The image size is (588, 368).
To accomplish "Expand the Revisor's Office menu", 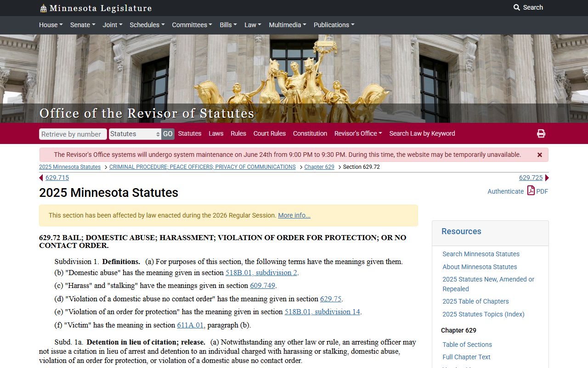I will click(x=358, y=133).
